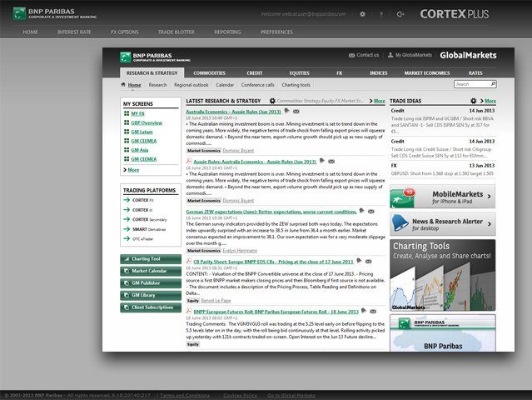
Task: Click flag icon for Australia Economics article
Action: pos(286,111)
